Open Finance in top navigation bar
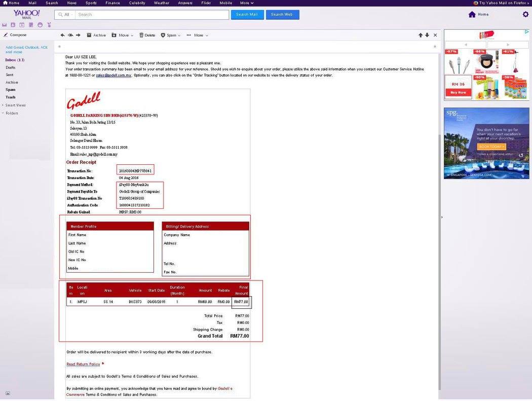This screenshot has width=532, height=401. coord(112,3)
